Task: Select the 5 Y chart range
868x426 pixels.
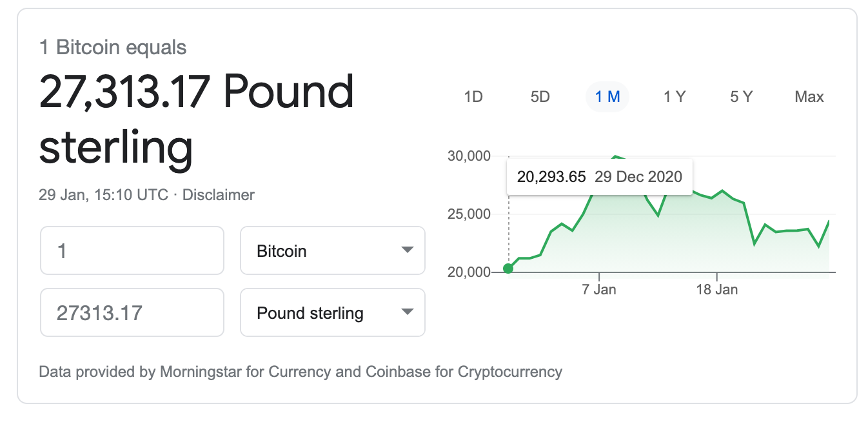Action: click(x=742, y=97)
